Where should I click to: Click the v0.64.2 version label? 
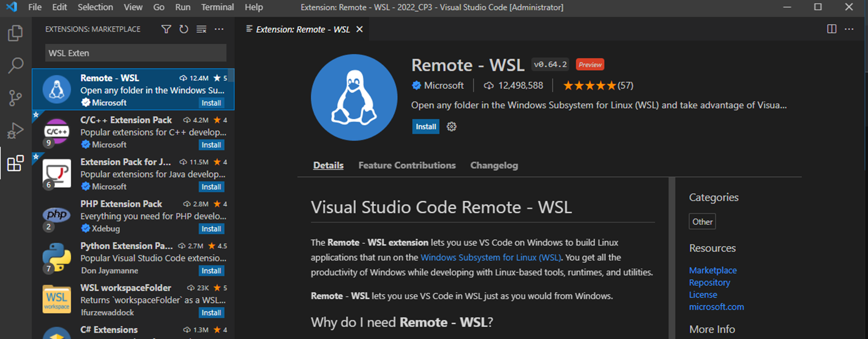tap(550, 64)
